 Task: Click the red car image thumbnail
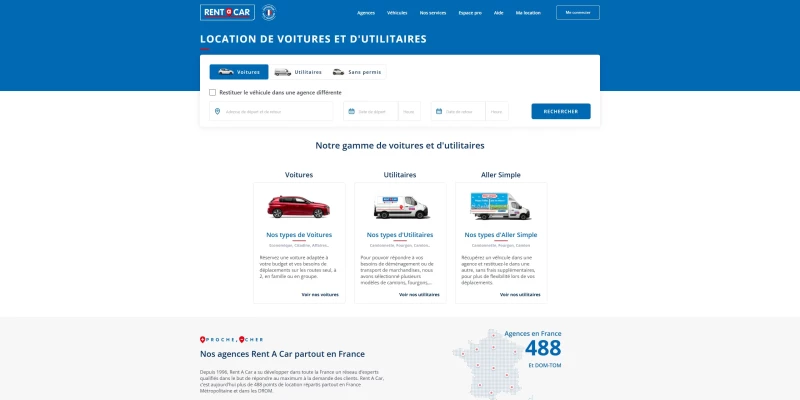pyautogui.click(x=299, y=207)
